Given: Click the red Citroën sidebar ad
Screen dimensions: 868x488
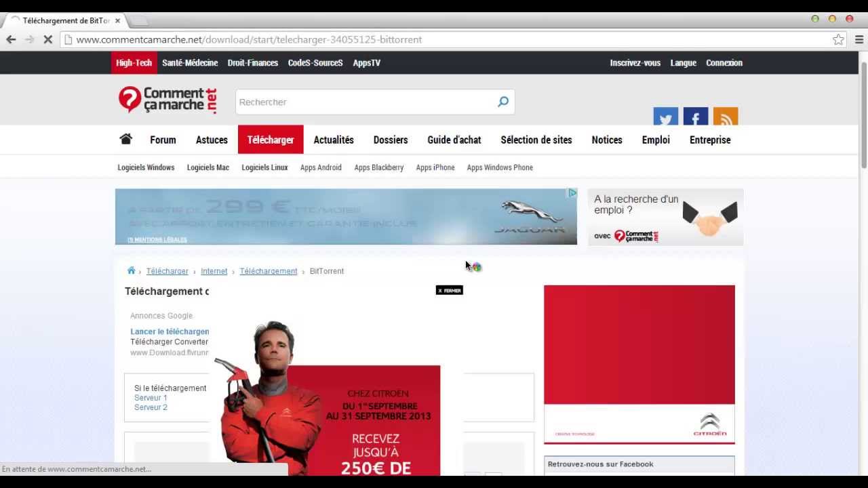Looking at the screenshot, I should tap(639, 365).
